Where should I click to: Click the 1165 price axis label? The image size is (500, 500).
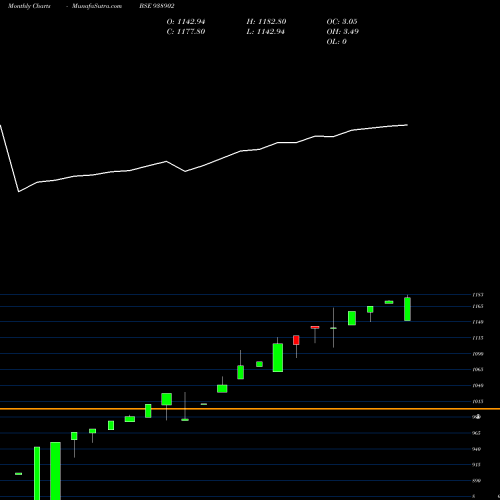(x=478, y=306)
